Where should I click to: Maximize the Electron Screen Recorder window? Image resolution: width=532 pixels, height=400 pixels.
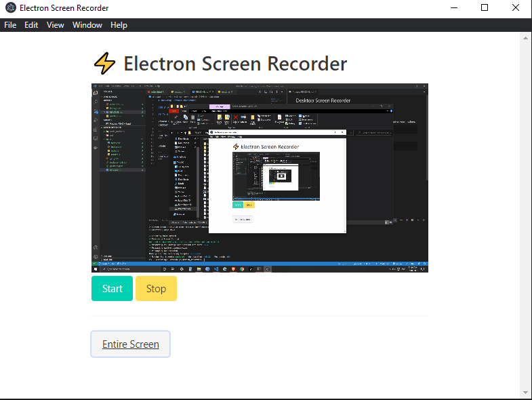(485, 8)
